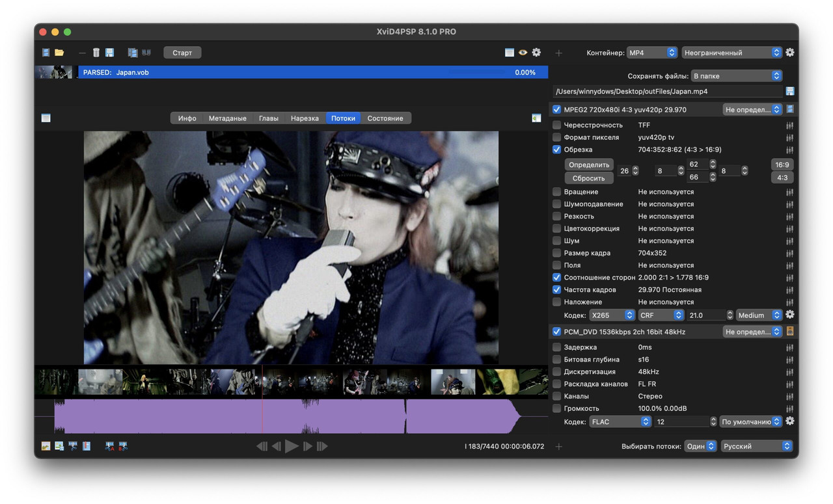Viewport: 833px width, 504px height.
Task: Click save-path floppy icon beside output path
Action: [790, 92]
